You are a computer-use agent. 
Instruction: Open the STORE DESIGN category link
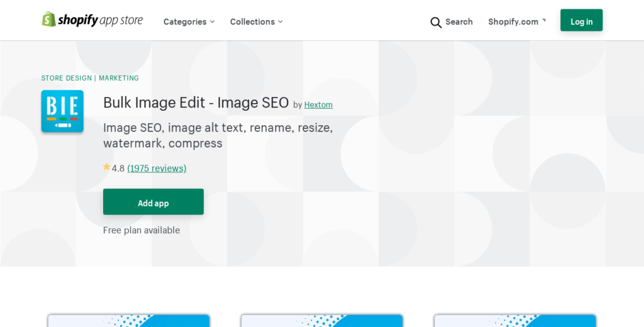(x=67, y=78)
